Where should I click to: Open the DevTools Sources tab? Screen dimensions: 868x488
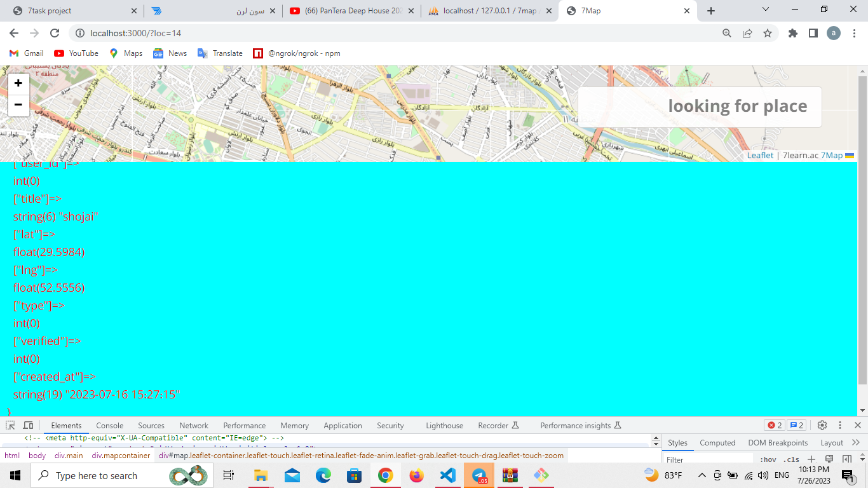pyautogui.click(x=151, y=426)
